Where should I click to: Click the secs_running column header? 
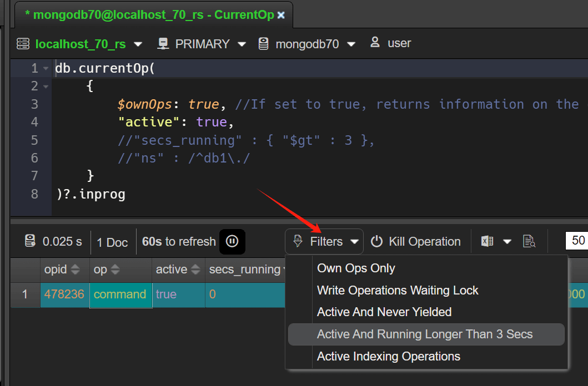pyautogui.click(x=245, y=270)
